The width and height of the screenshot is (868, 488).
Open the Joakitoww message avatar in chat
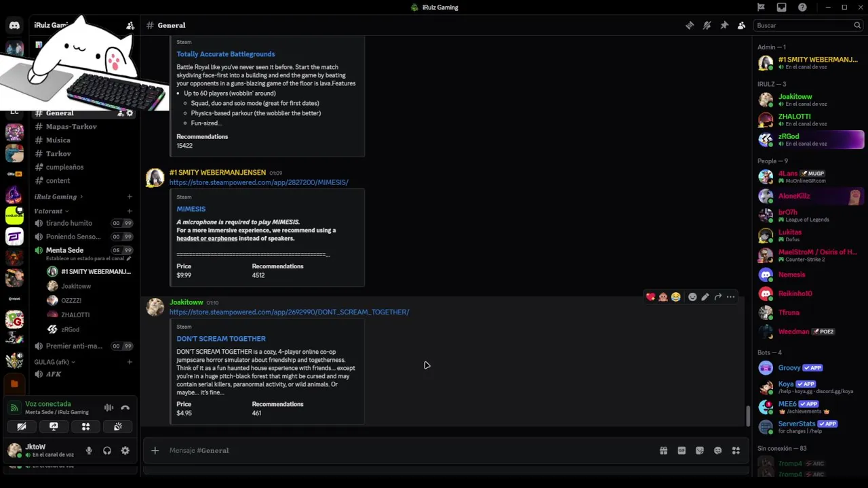point(155,307)
